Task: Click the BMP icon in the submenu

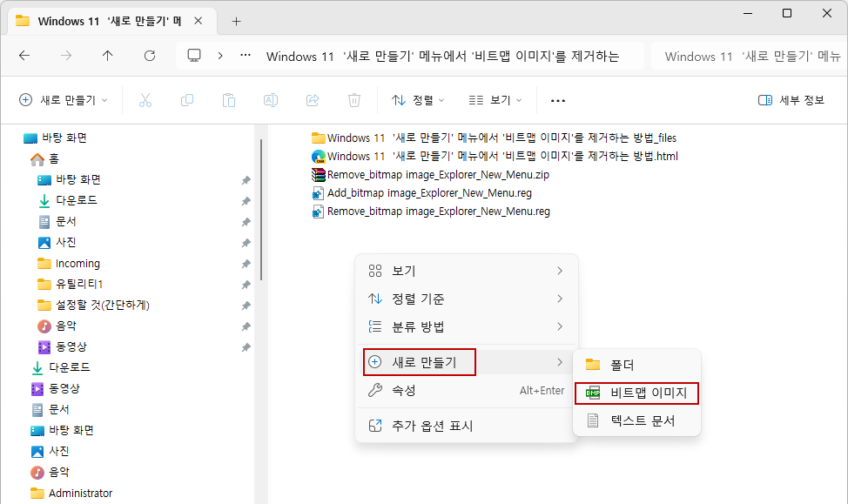Action: tap(593, 393)
